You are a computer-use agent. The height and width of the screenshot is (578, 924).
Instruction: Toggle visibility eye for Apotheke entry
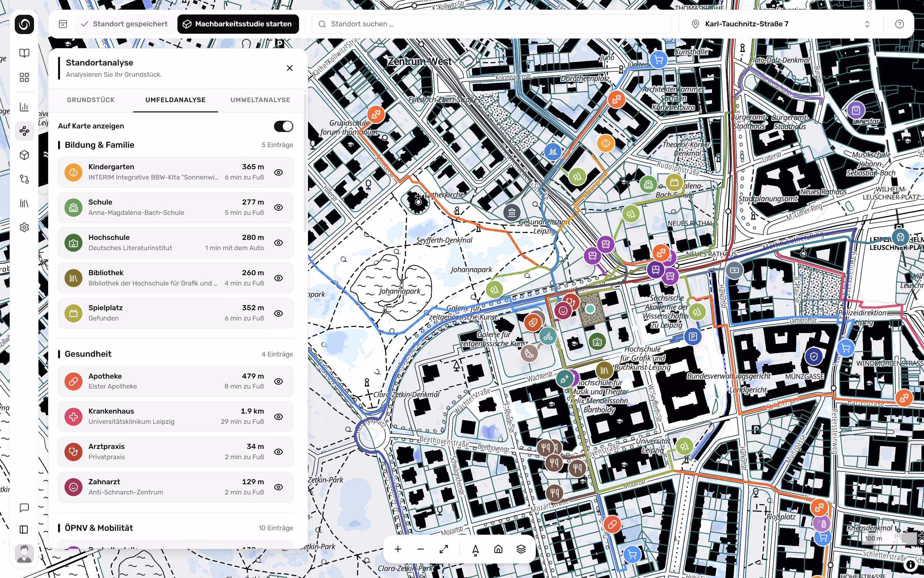click(x=279, y=381)
